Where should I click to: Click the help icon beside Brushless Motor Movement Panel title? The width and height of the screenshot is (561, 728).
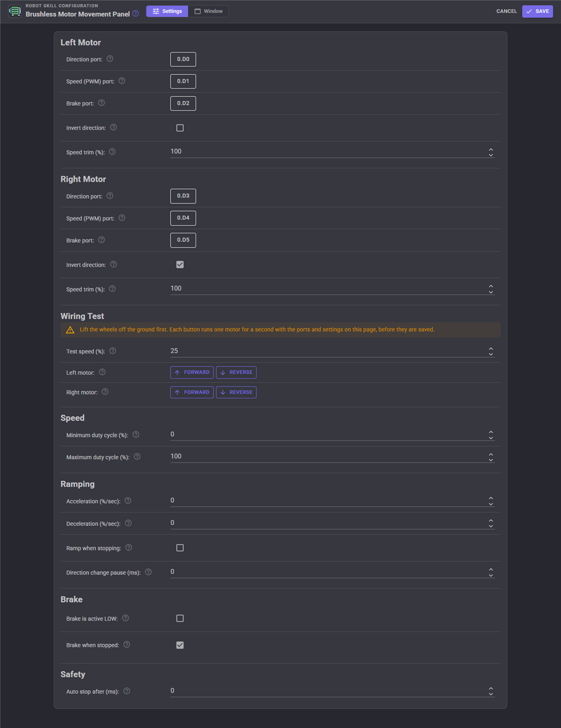click(135, 14)
